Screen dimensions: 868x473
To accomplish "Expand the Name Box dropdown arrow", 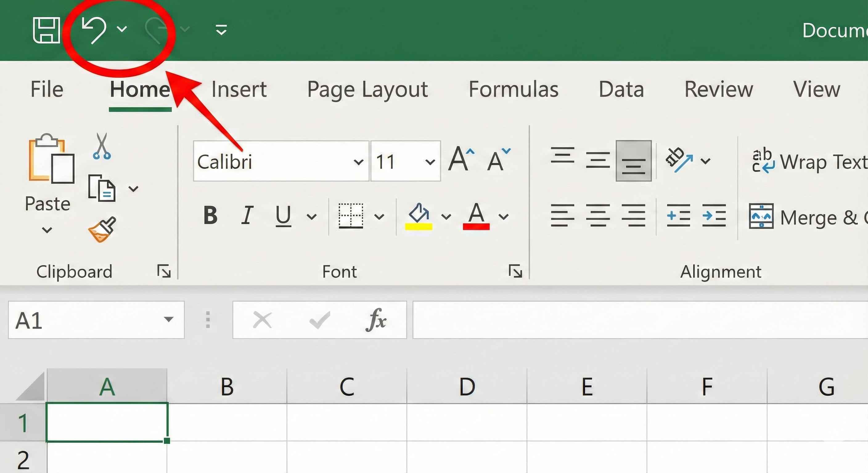I will pos(169,319).
